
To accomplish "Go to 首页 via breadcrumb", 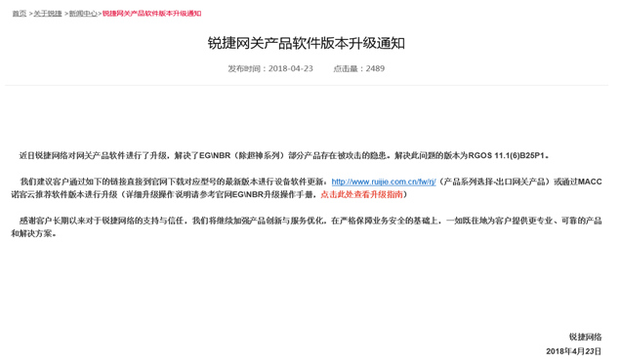I will click(x=19, y=14).
